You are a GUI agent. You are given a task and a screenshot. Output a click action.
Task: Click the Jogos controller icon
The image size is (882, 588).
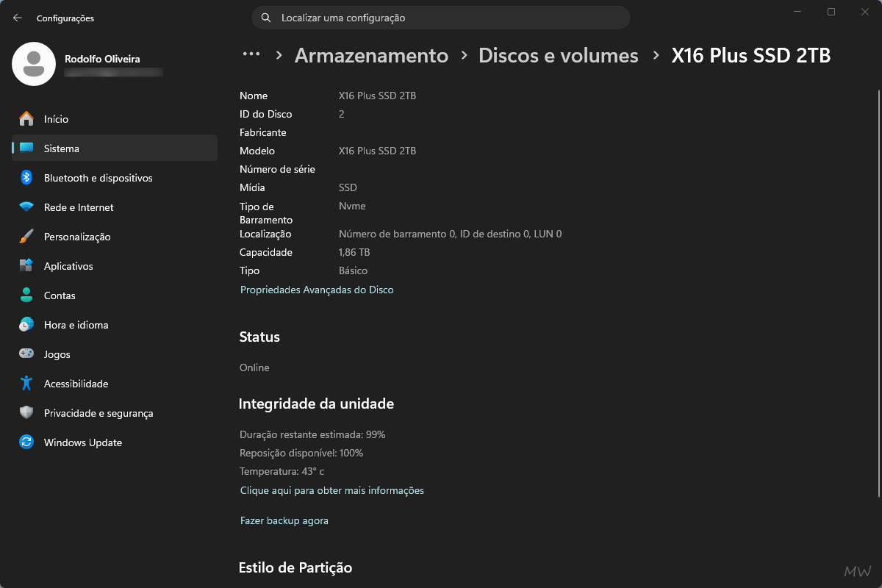[x=26, y=354]
